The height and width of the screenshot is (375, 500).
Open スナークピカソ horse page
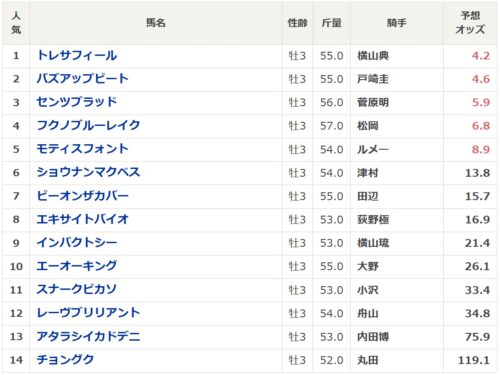(77, 289)
